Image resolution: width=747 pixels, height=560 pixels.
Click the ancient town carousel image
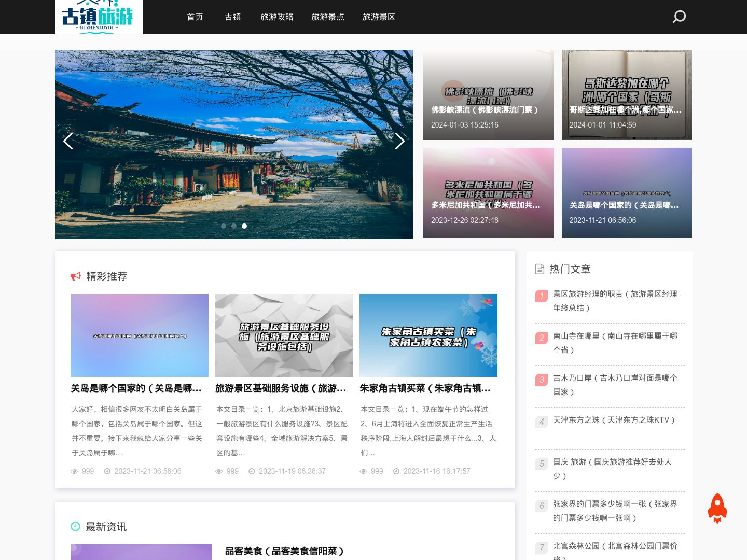(x=234, y=144)
